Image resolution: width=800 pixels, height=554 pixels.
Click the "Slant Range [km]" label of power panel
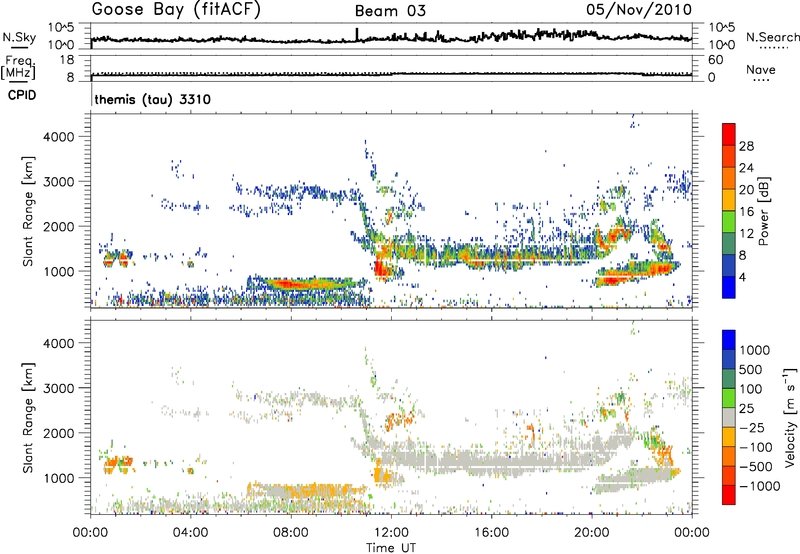29,211
